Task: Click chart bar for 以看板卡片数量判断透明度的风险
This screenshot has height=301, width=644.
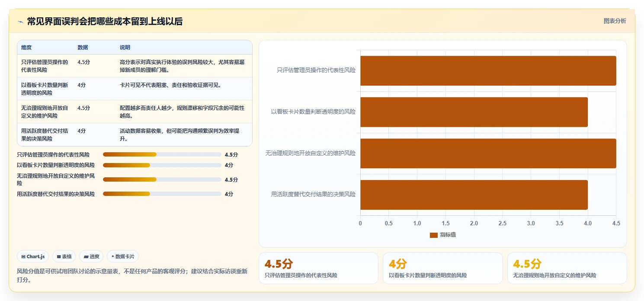Action: coord(474,112)
